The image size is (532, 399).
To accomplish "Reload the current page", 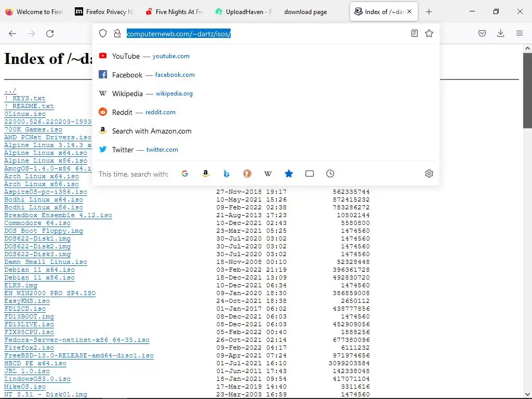I will [x=50, y=33].
